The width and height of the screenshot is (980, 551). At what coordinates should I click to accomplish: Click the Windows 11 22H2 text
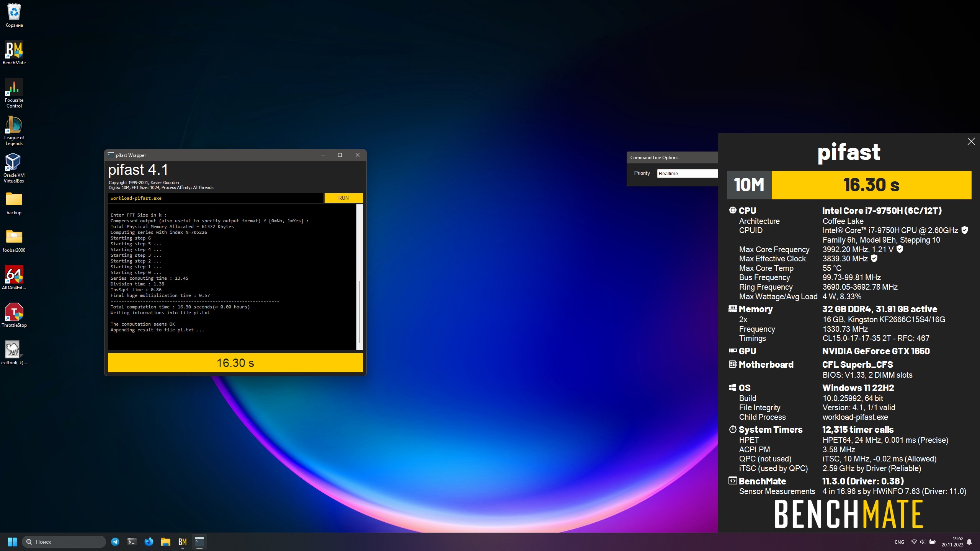(858, 388)
